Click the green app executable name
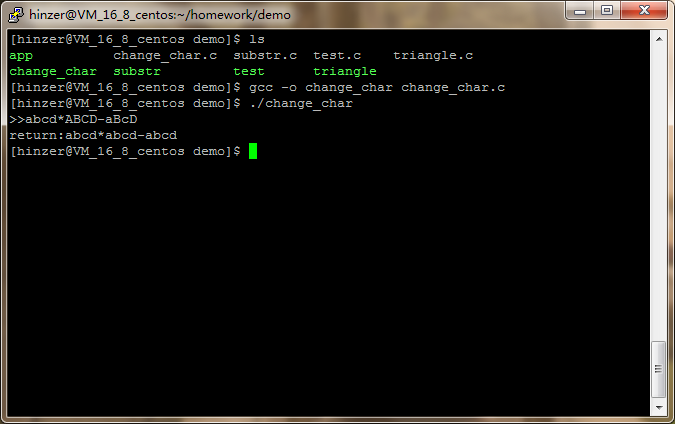The height and width of the screenshot is (424, 675). pyautogui.click(x=21, y=56)
